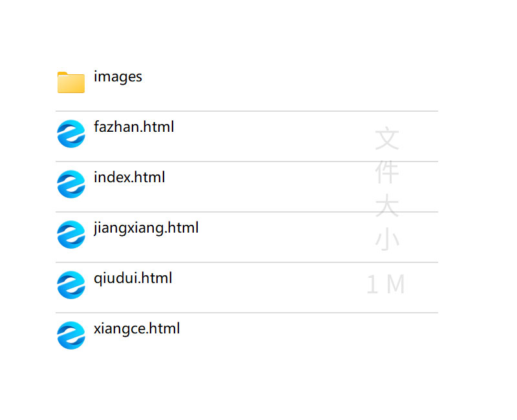Click the watermark character 文
Viewport: 517px width, 420px height.
coord(387,139)
